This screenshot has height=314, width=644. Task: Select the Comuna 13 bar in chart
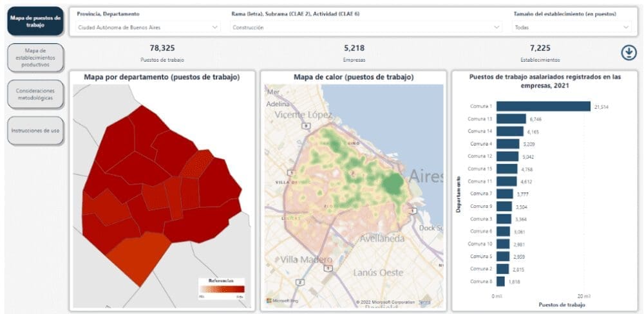coord(511,119)
